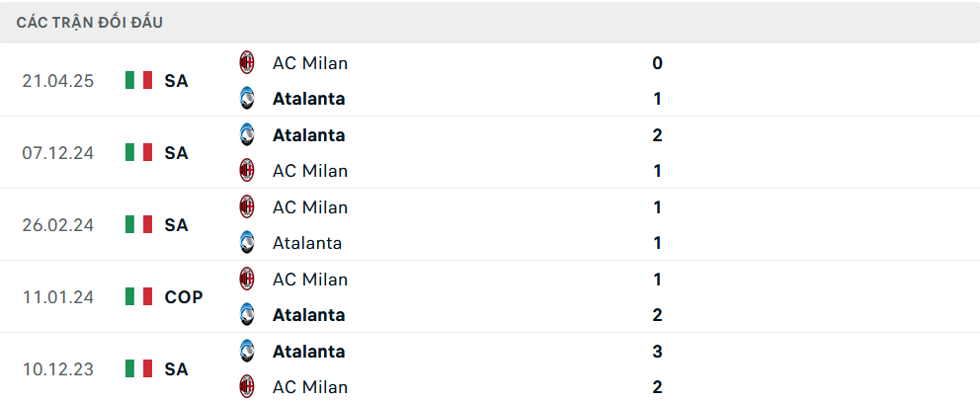
Task: Click the "CÁC TRẬN ĐỐI ĐẦU" header
Action: coord(90,23)
